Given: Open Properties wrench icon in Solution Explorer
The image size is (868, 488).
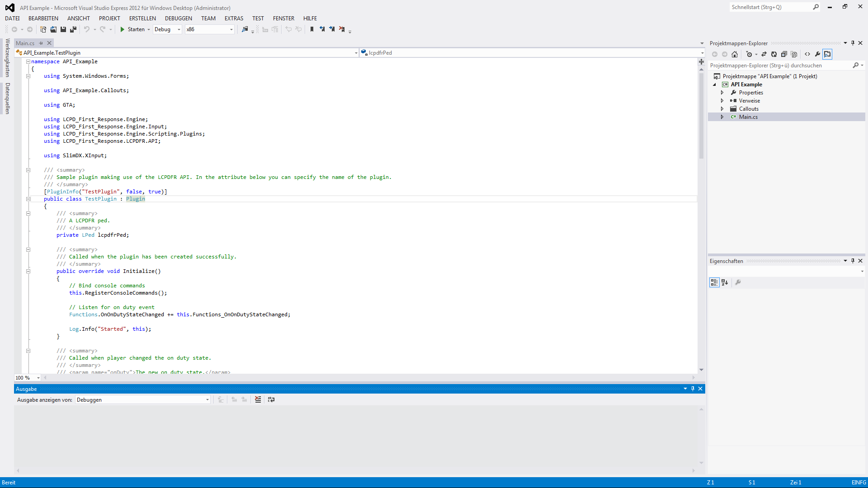Looking at the screenshot, I should point(817,54).
